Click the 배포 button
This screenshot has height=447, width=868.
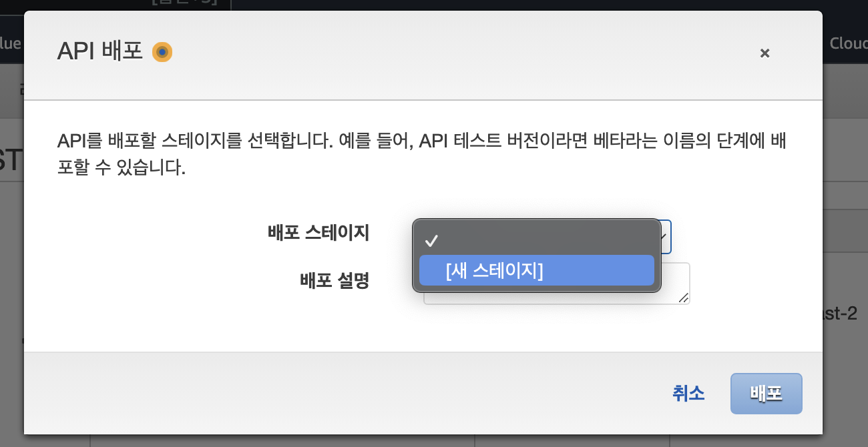click(767, 394)
